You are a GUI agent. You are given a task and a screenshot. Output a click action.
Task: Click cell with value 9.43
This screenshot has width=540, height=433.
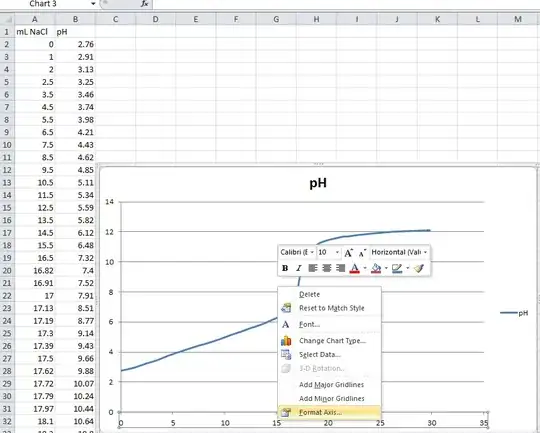pyautogui.click(x=75, y=346)
